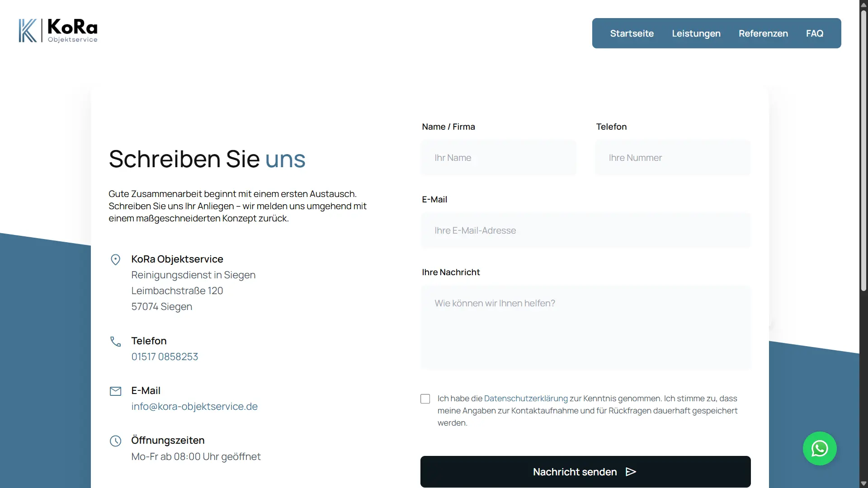Focus the Ihre Nummer phone field
The image size is (868, 488).
coord(673,158)
